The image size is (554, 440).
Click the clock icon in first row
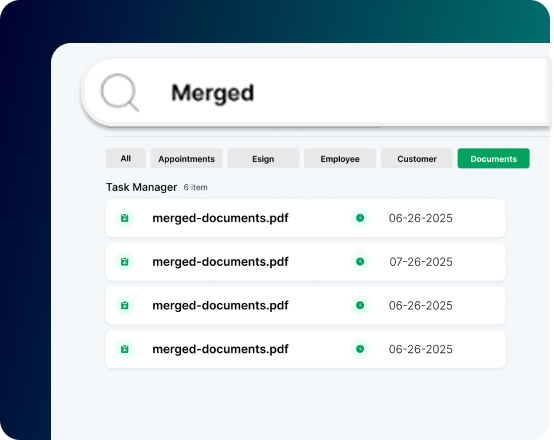360,218
